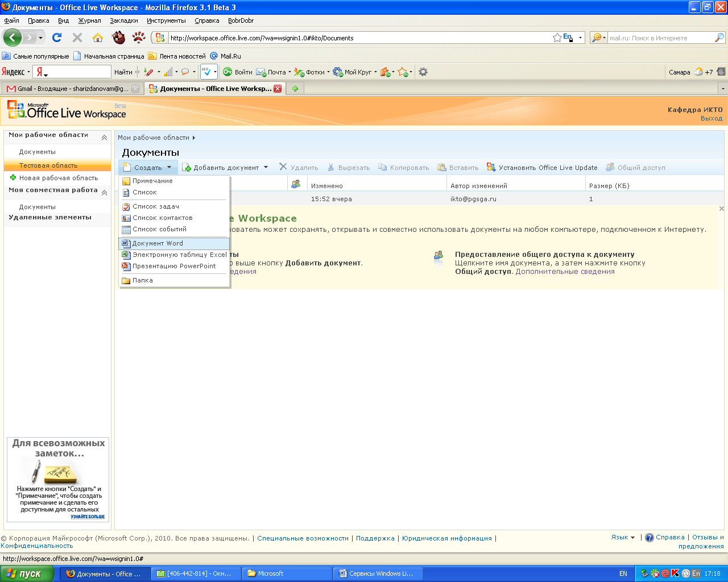This screenshot has height=582, width=728.
Task: Close the yellow welcome info panel
Action: [722, 209]
